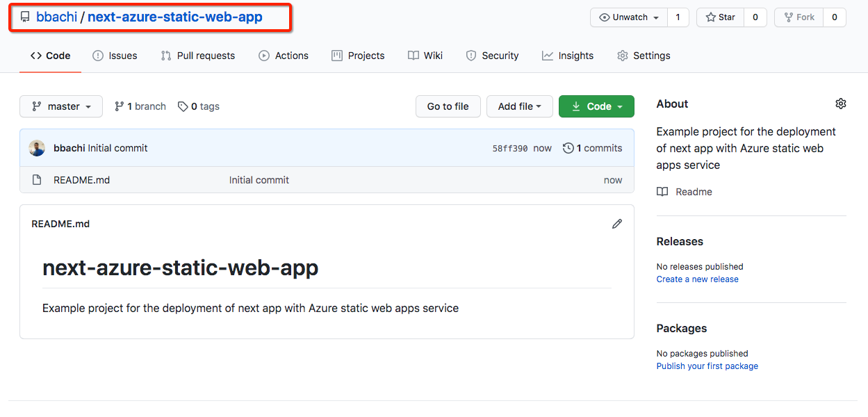Open the Issues tab

(x=115, y=56)
